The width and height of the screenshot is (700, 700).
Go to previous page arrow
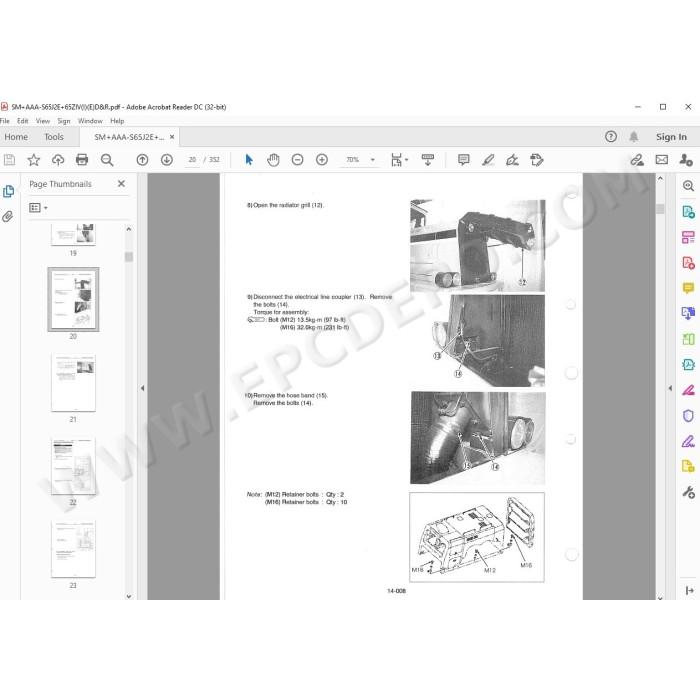click(142, 160)
